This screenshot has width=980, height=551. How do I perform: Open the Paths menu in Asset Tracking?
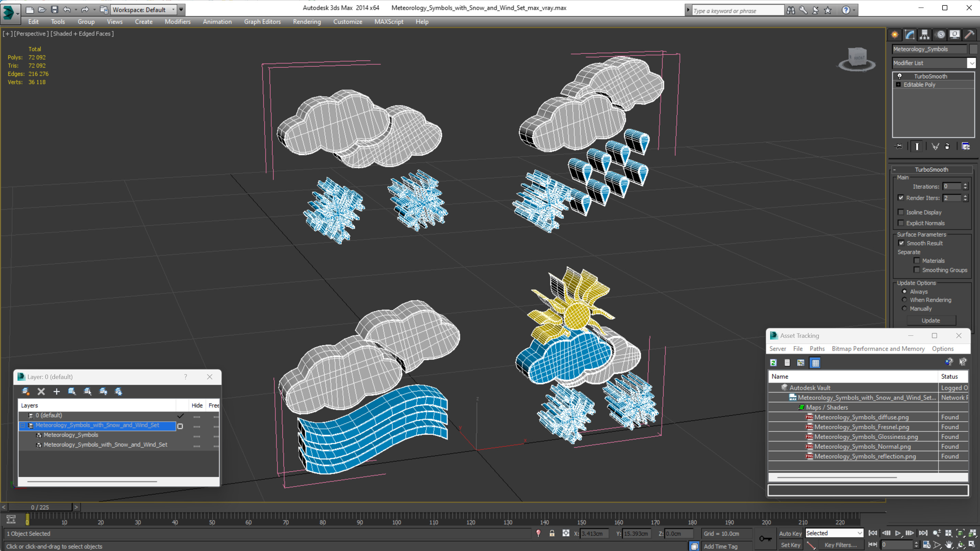click(x=817, y=349)
